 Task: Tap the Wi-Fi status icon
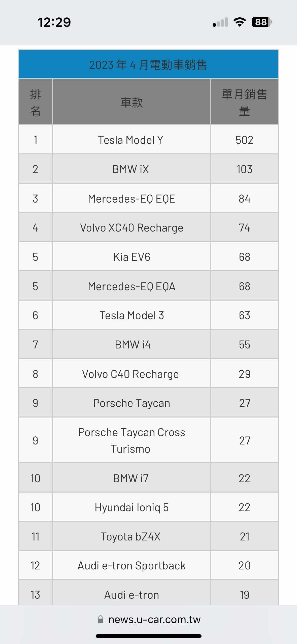coord(240,22)
